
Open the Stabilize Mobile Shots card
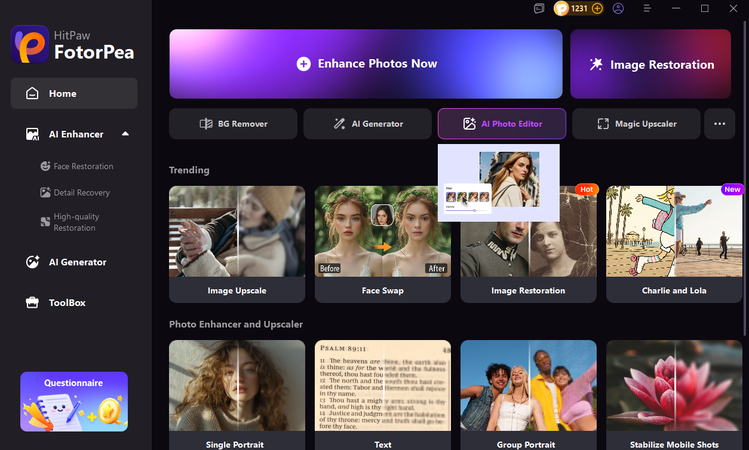(x=674, y=395)
